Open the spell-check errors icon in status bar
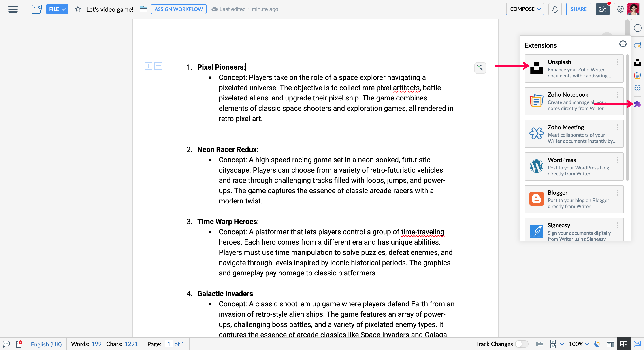Image resolution: width=644 pixels, height=350 pixels. tap(19, 344)
